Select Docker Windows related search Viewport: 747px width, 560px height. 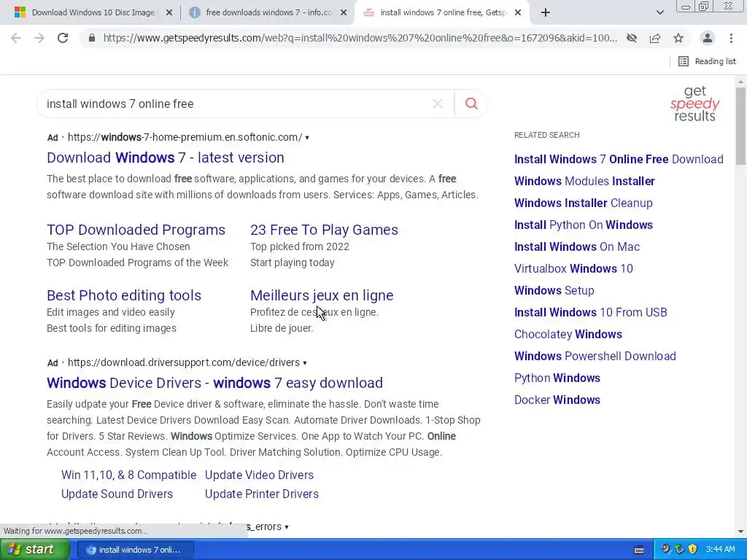557,400
